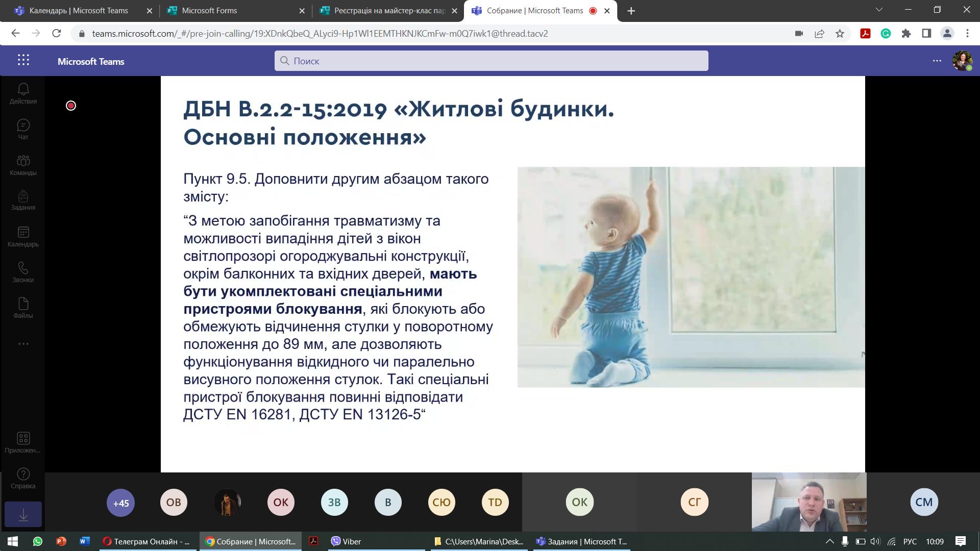
Task: Expand more apps ellipsis in left sidebar
Action: tap(23, 344)
